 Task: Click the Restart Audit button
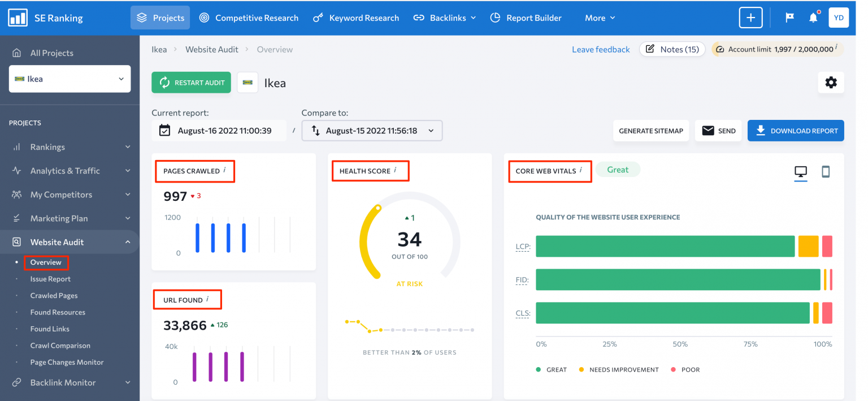(x=191, y=83)
